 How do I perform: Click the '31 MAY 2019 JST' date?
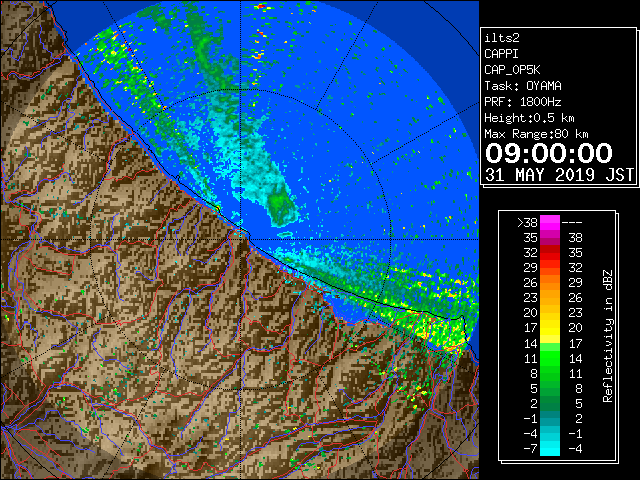pyautogui.click(x=560, y=175)
